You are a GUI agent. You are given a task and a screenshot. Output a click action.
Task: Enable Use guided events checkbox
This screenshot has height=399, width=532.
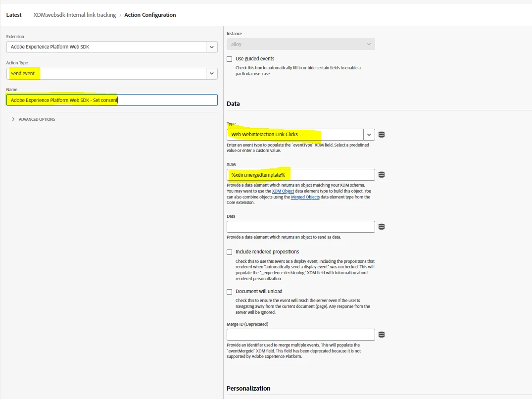click(x=229, y=59)
